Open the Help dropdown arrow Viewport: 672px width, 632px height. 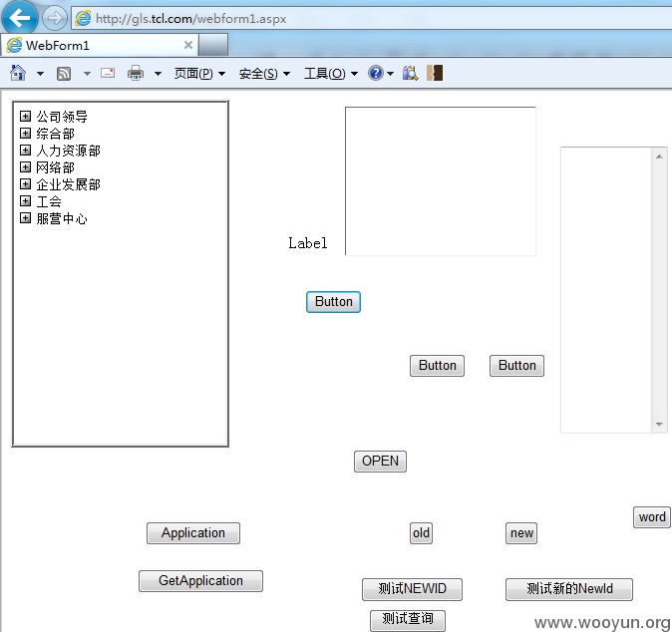[391, 74]
